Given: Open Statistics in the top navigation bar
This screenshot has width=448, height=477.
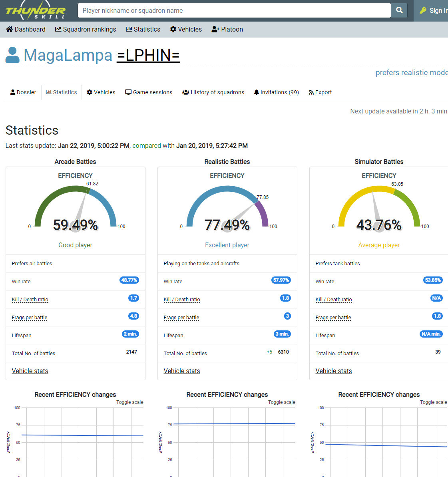Looking at the screenshot, I should point(143,29).
